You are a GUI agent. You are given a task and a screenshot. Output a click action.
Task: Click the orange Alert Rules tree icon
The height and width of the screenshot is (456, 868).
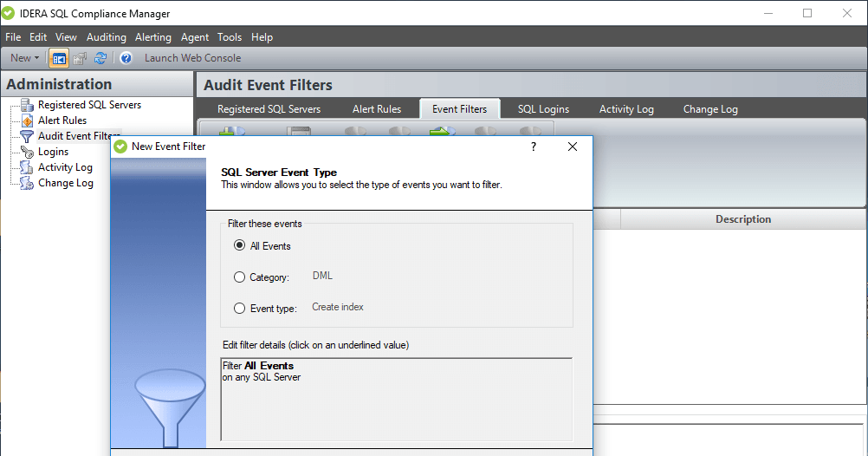[x=27, y=121]
